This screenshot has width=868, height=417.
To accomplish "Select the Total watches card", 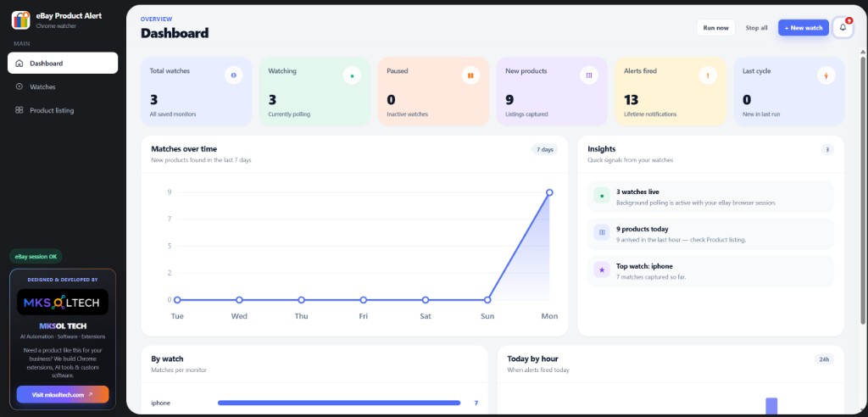I will [x=196, y=92].
